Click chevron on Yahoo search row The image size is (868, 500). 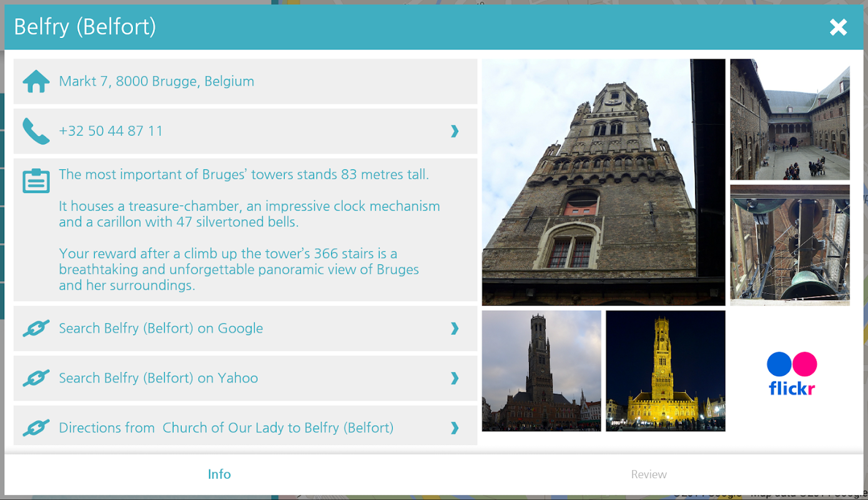(x=455, y=378)
